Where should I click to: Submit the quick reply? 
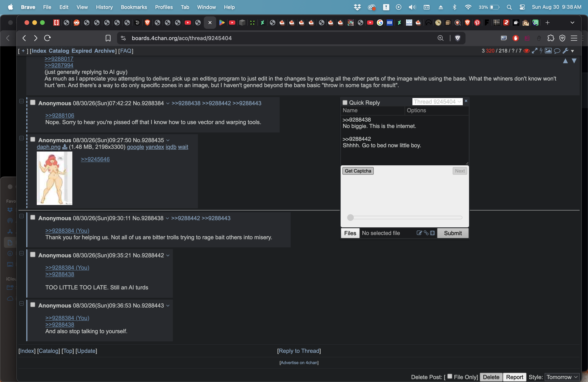pos(453,233)
